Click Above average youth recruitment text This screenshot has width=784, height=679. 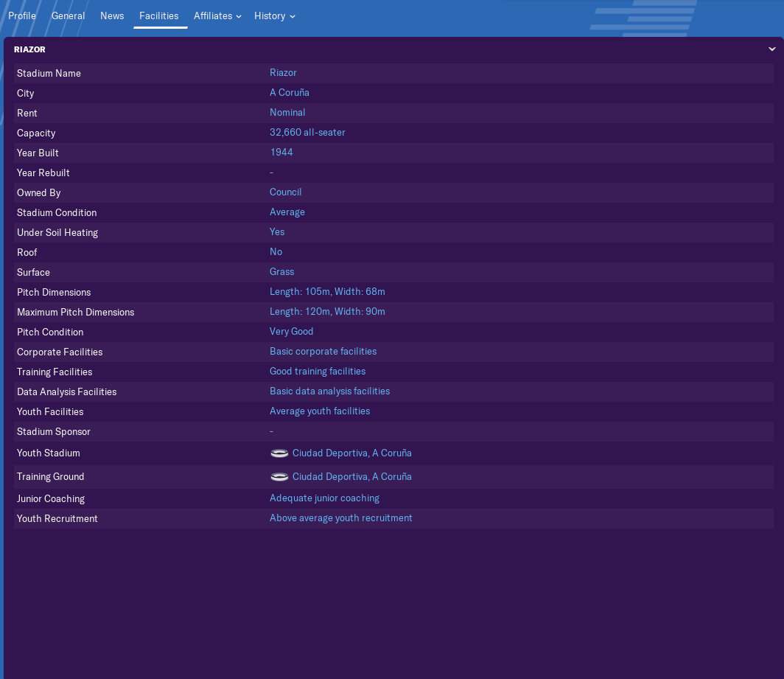[340, 518]
